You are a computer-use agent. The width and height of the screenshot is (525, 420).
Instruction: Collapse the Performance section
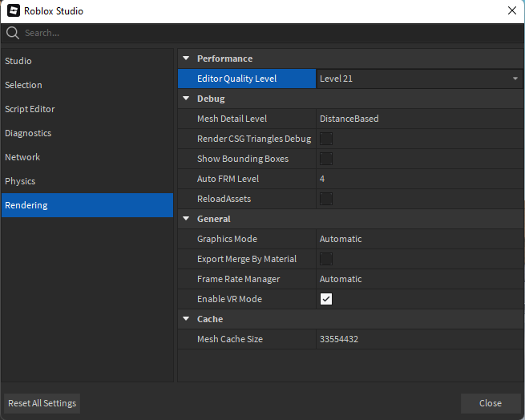[x=186, y=59]
